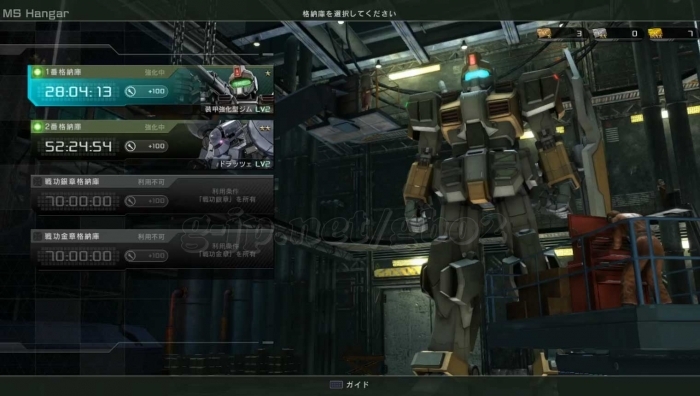Click green status light of 1番格納庫
The image size is (700, 396).
click(38, 72)
